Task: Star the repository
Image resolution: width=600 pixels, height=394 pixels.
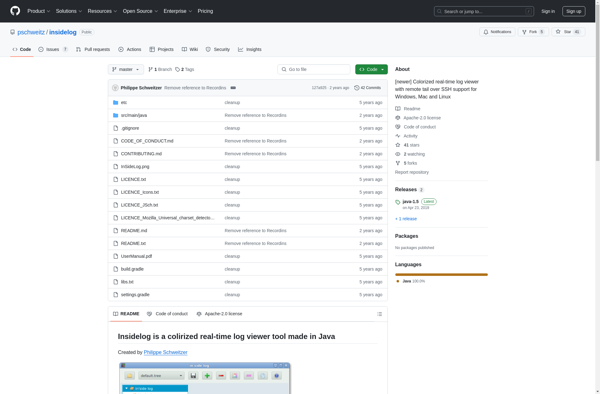Action: (x=568, y=32)
